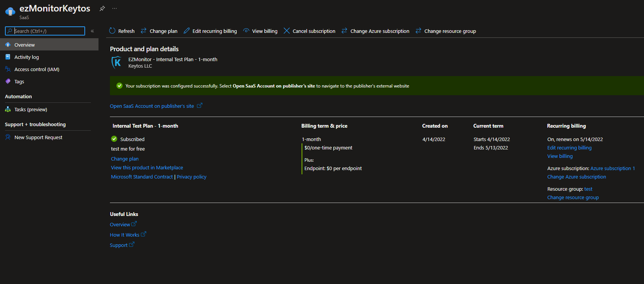The height and width of the screenshot is (284, 644).
Task: Click Change Azure subscription link in details
Action: pyautogui.click(x=576, y=177)
